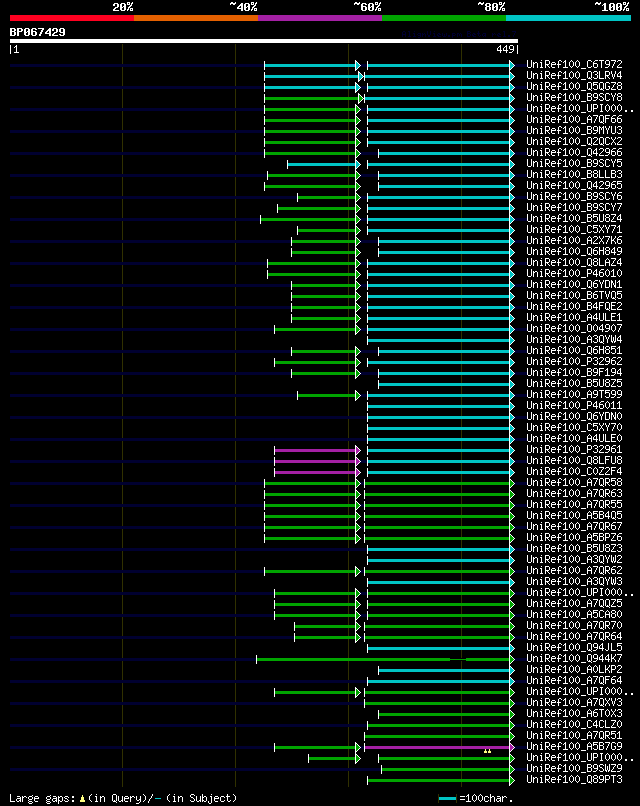Select the UniRef100_A4ULE1 label
This screenshot has height=806, width=640.
(574, 318)
